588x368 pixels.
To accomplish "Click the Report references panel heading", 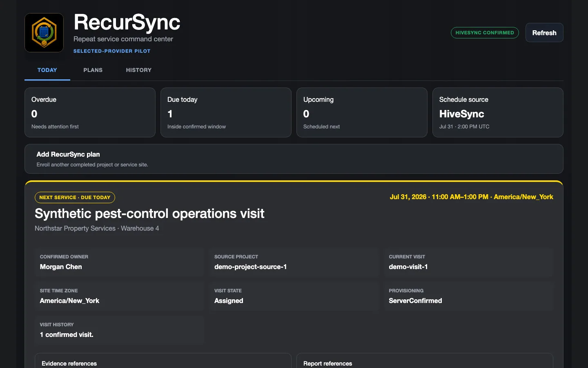I will click(327, 364).
